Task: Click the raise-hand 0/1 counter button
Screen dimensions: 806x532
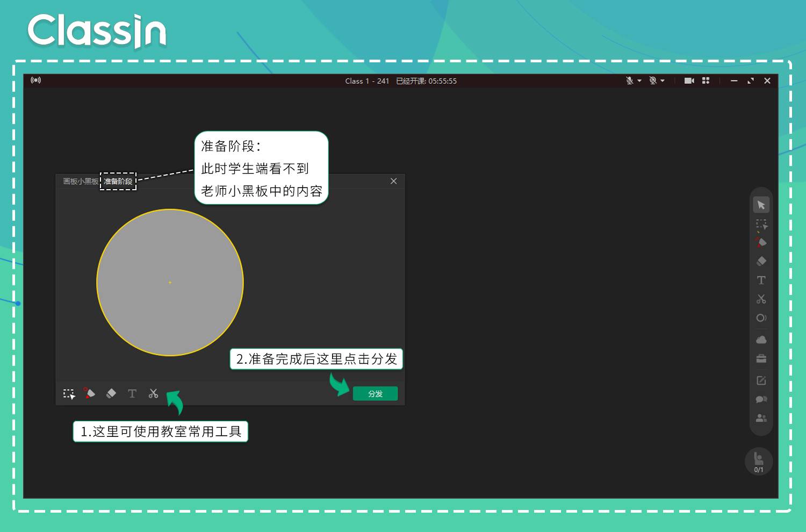Action: [x=758, y=461]
